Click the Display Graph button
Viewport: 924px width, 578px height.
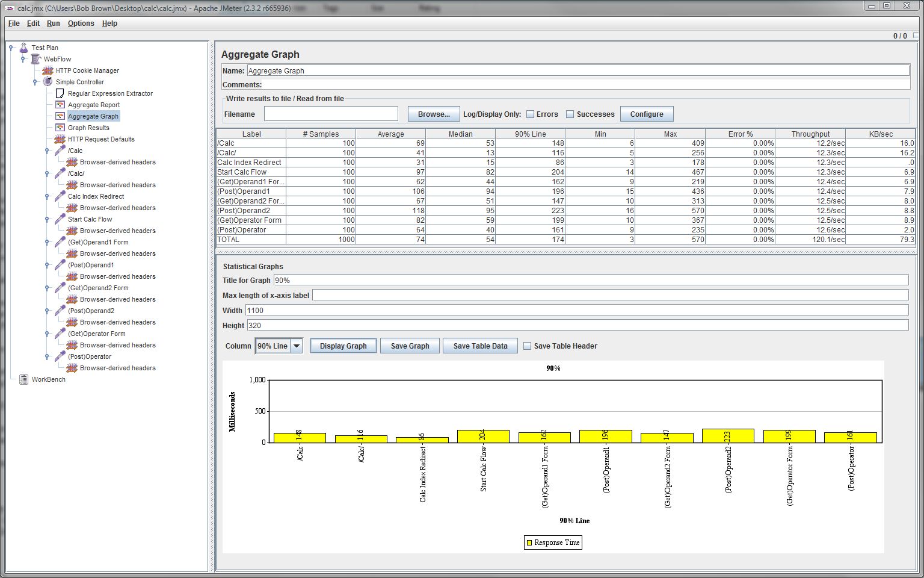click(x=343, y=346)
